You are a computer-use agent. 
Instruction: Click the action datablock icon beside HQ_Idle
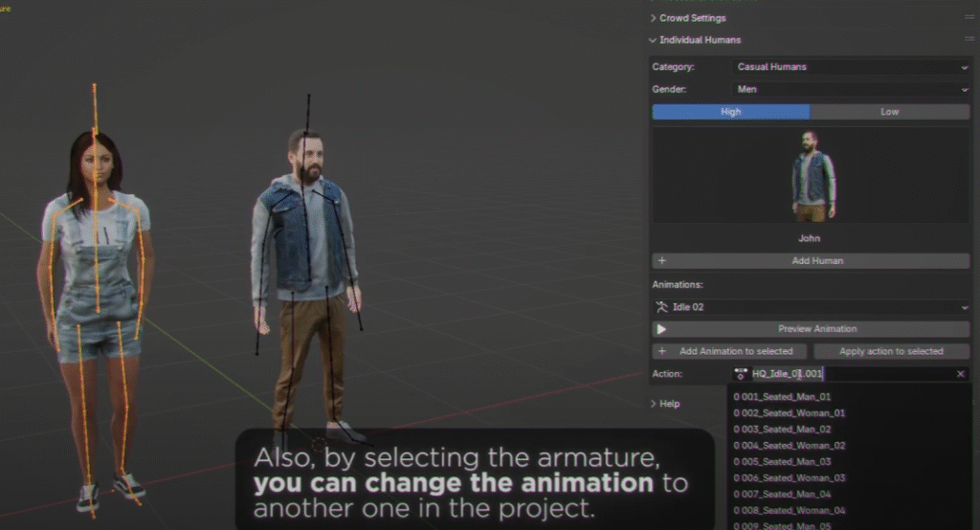coord(740,374)
